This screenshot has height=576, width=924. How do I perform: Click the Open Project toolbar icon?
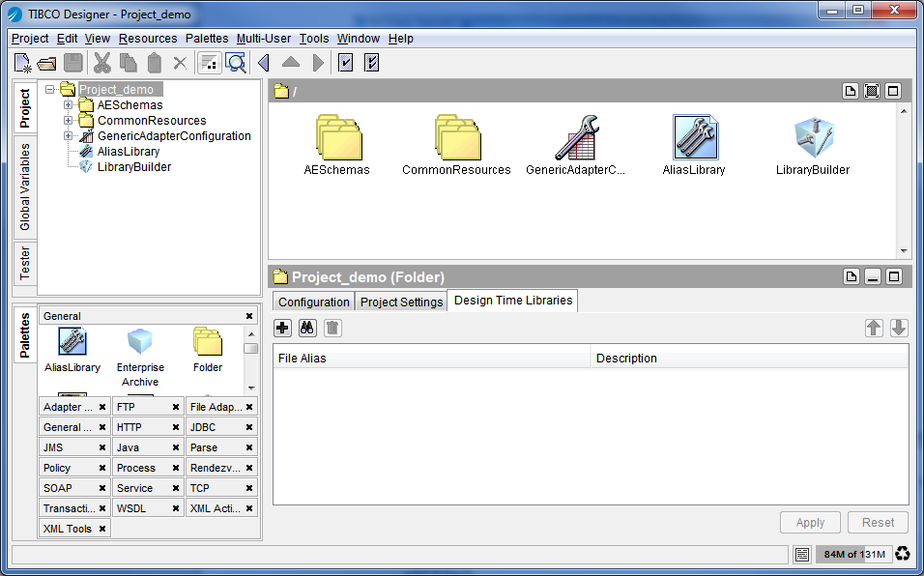[46, 63]
